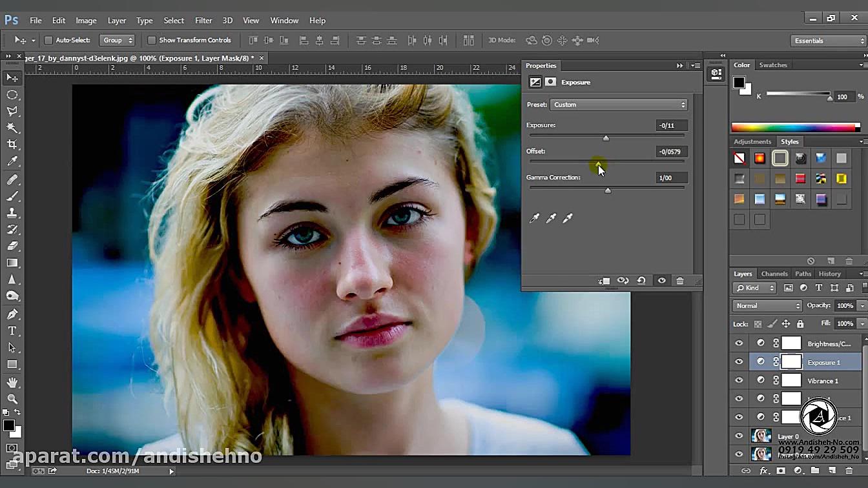Expand the Essentials workspace dropdown
868x488 pixels.
827,41
